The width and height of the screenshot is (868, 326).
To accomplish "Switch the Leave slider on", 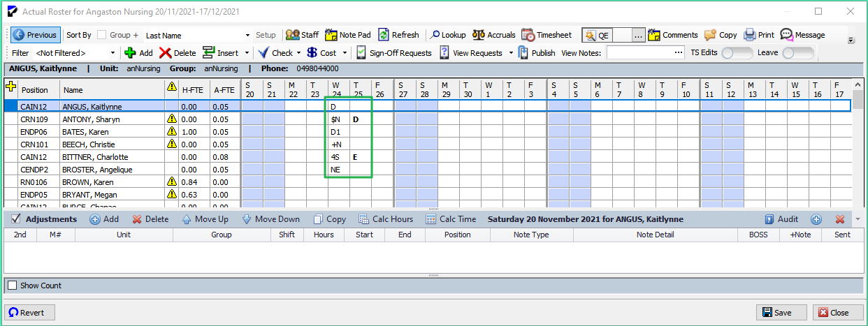I will 797,53.
